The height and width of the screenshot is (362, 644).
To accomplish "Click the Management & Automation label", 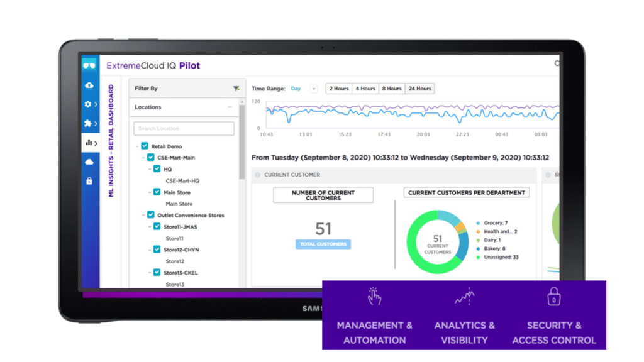I will coord(375,333).
